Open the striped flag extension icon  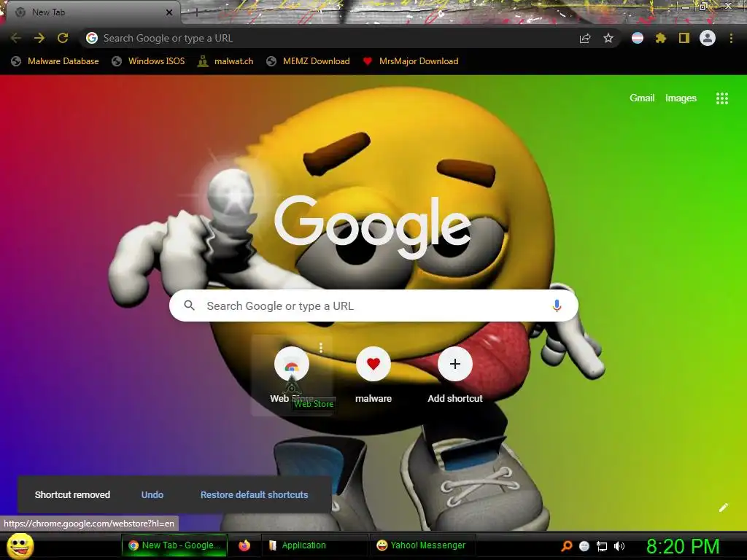pos(638,38)
